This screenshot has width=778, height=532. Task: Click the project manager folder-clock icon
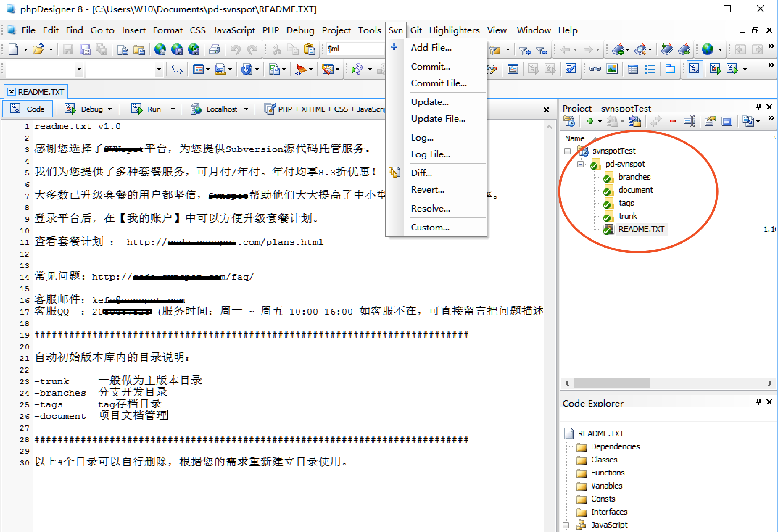pyautogui.click(x=569, y=121)
